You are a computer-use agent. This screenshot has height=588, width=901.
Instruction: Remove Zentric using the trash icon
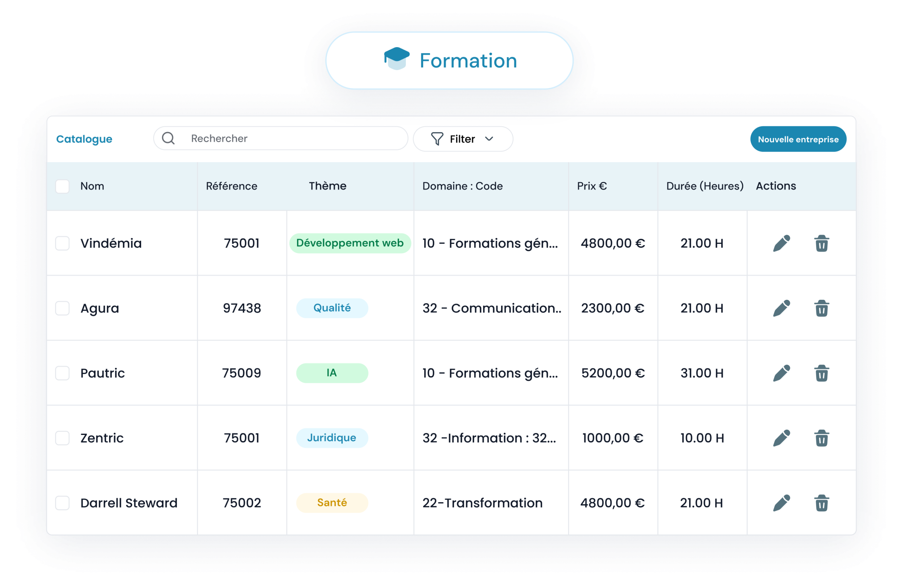click(x=821, y=438)
